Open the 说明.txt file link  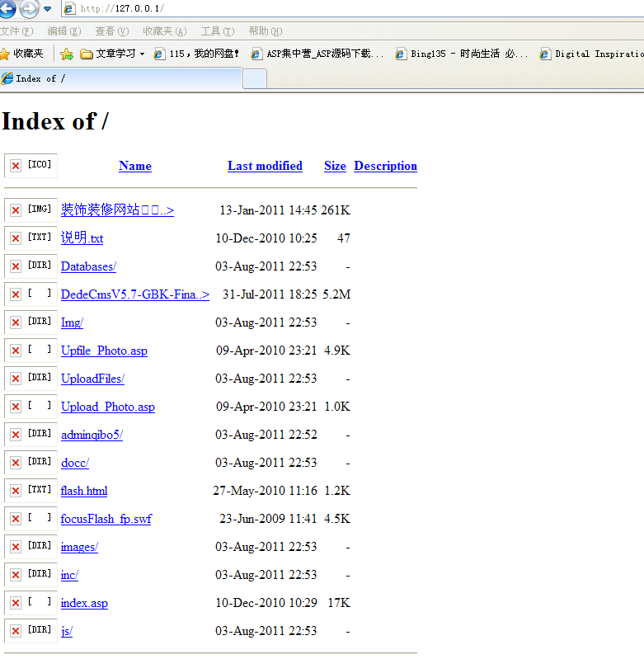(x=82, y=238)
